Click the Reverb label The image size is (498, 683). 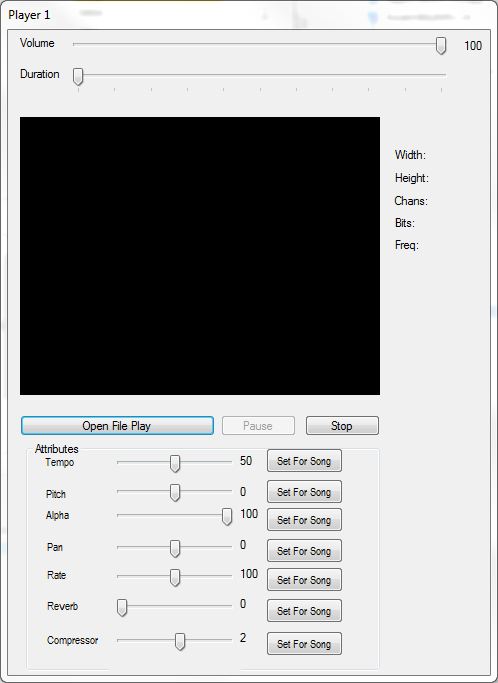point(63,606)
